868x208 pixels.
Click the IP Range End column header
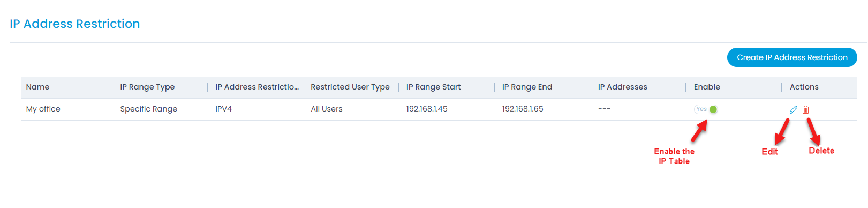point(527,87)
